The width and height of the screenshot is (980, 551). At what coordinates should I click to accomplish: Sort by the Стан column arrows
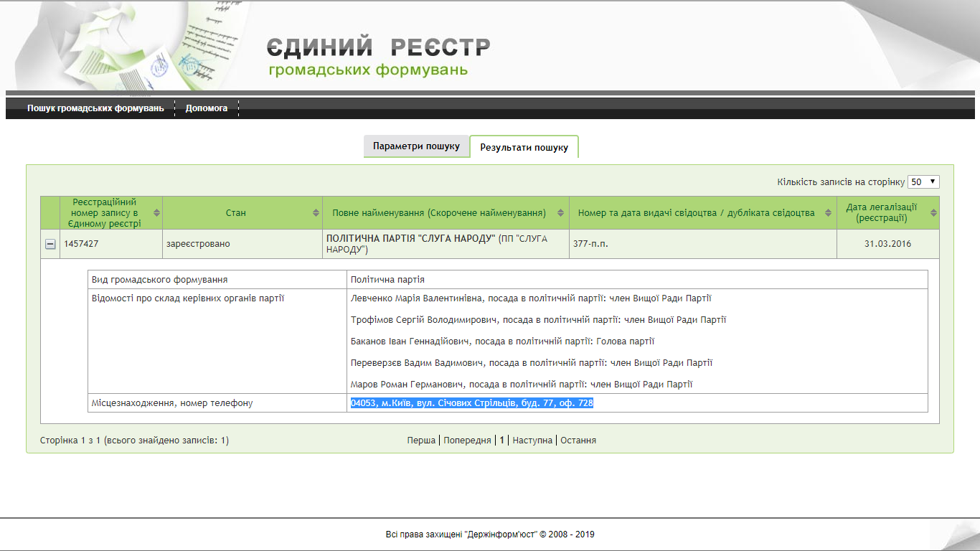tap(316, 213)
